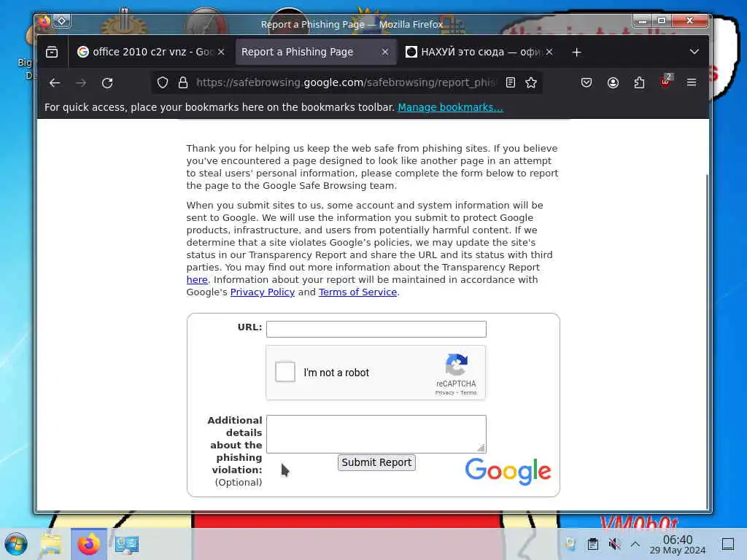Image resolution: width=747 pixels, height=560 pixels.
Task: Open the tracking protection shield icon
Action: (x=163, y=83)
